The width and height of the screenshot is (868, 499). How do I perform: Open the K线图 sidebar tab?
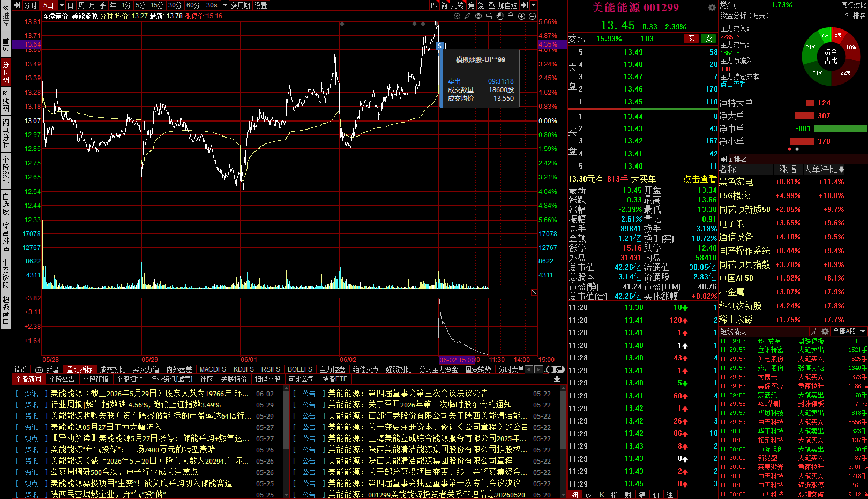click(x=5, y=101)
